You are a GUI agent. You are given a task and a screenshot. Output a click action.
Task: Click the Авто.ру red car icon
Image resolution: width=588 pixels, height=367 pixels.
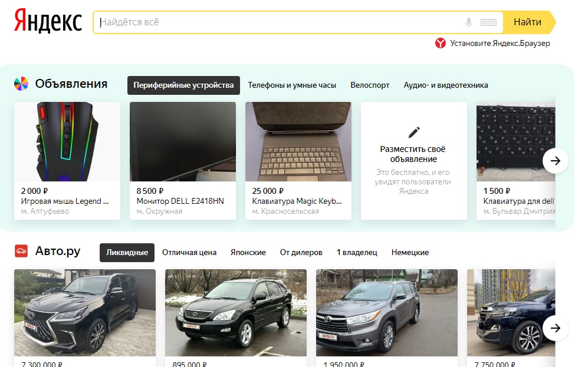coord(21,251)
